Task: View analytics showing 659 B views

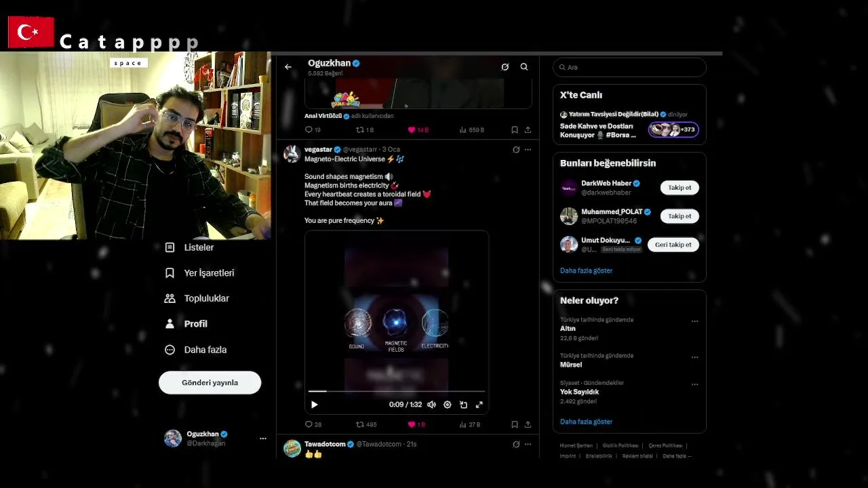Action: 472,130
